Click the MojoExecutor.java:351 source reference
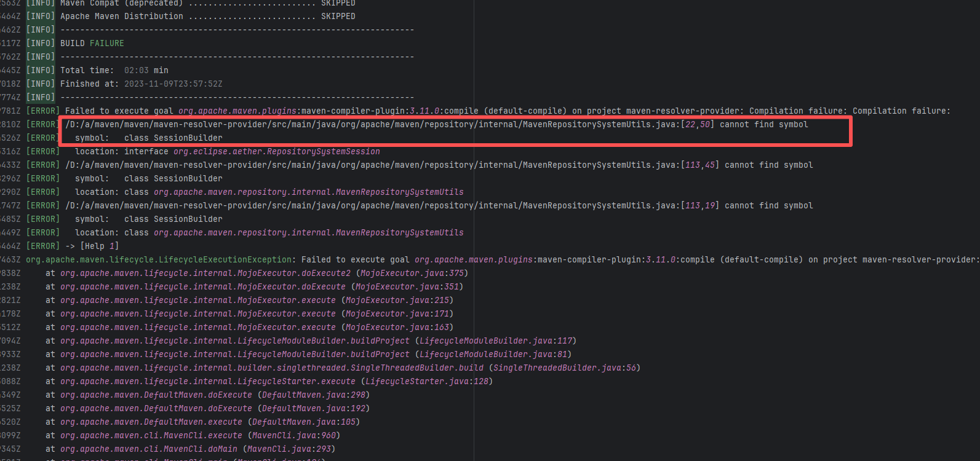Screen dimensions: 980x461 coord(407,287)
